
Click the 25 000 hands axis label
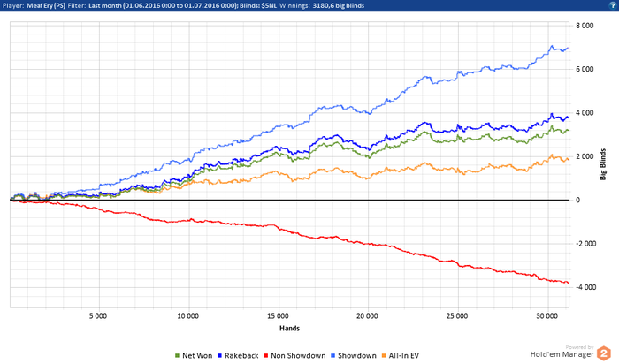click(457, 316)
